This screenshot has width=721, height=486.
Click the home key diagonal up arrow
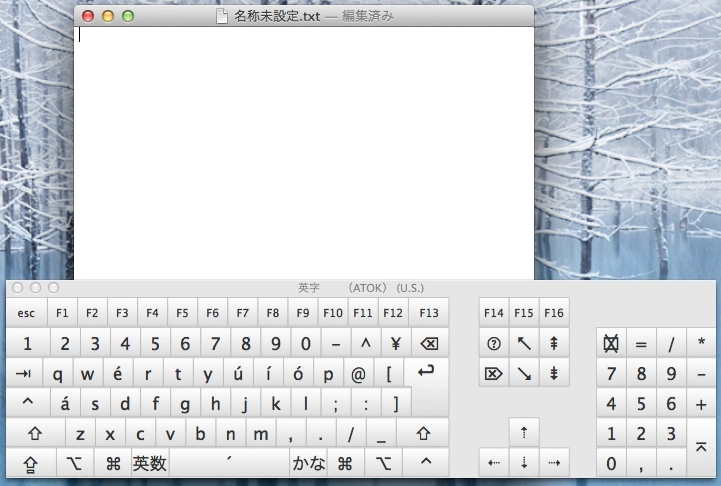click(x=524, y=343)
